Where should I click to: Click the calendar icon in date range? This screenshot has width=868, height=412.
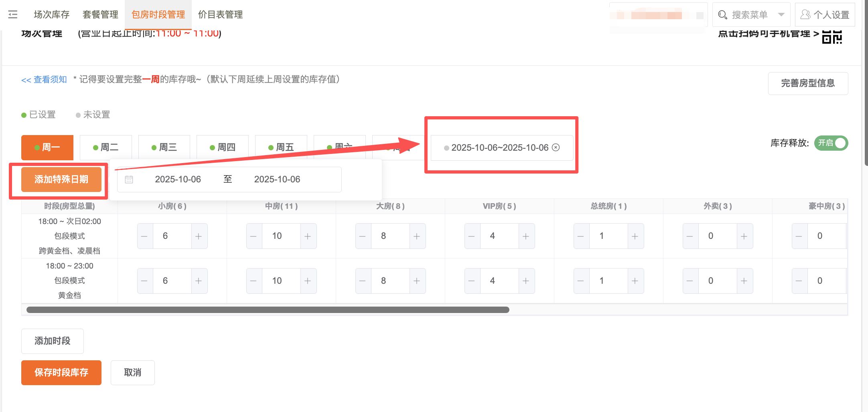point(129,180)
